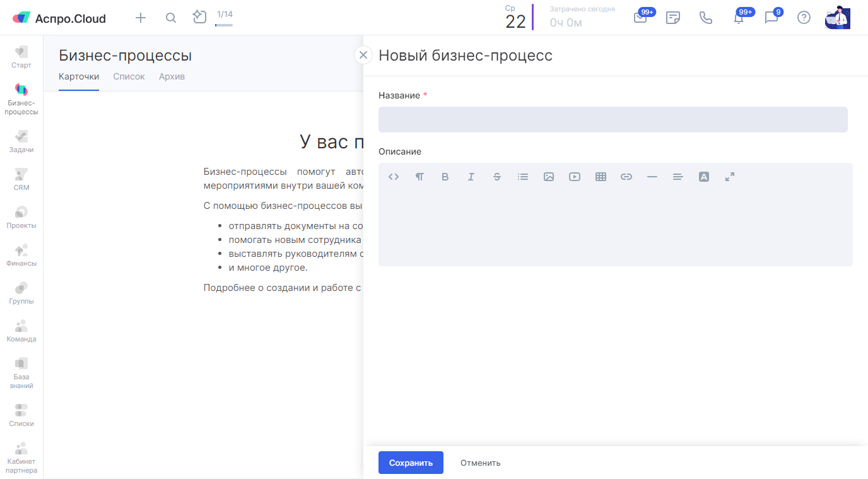The height and width of the screenshot is (479, 868).
Task: Click the Сохранить button
Action: [x=411, y=463]
